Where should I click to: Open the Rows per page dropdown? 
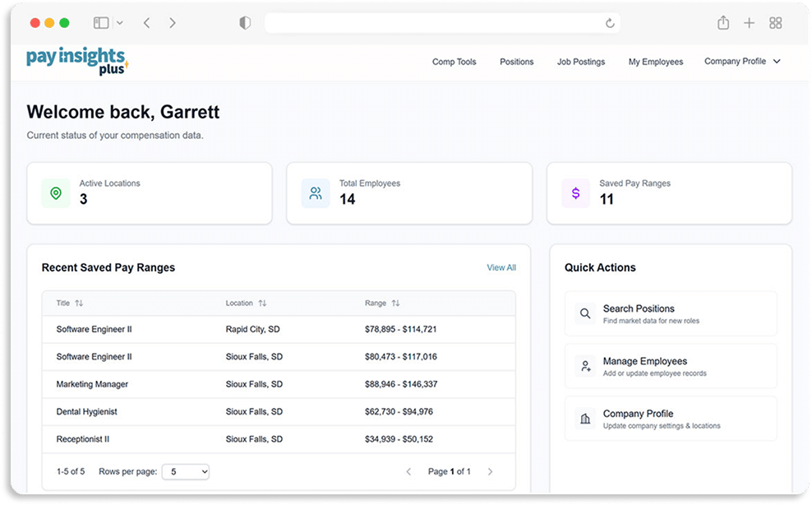pos(186,472)
